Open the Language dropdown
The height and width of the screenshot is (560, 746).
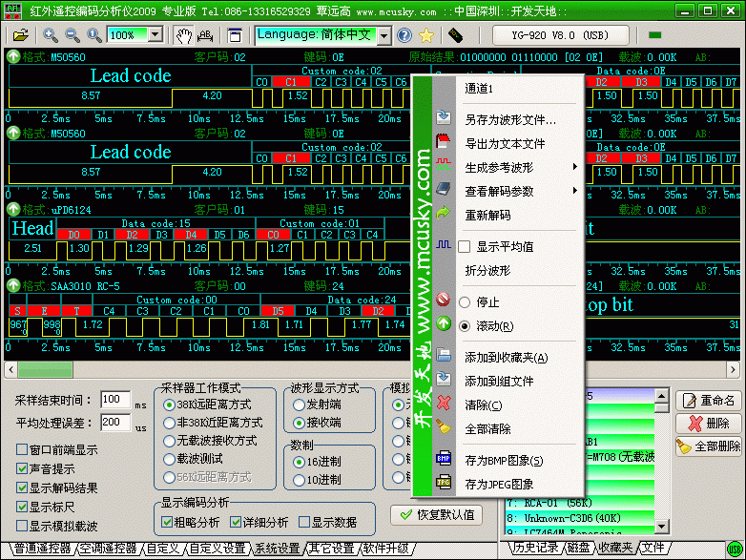(383, 35)
